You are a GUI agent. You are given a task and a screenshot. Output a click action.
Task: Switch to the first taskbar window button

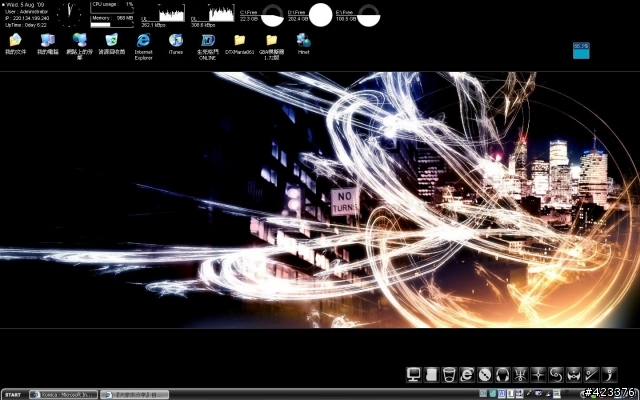[64, 395]
